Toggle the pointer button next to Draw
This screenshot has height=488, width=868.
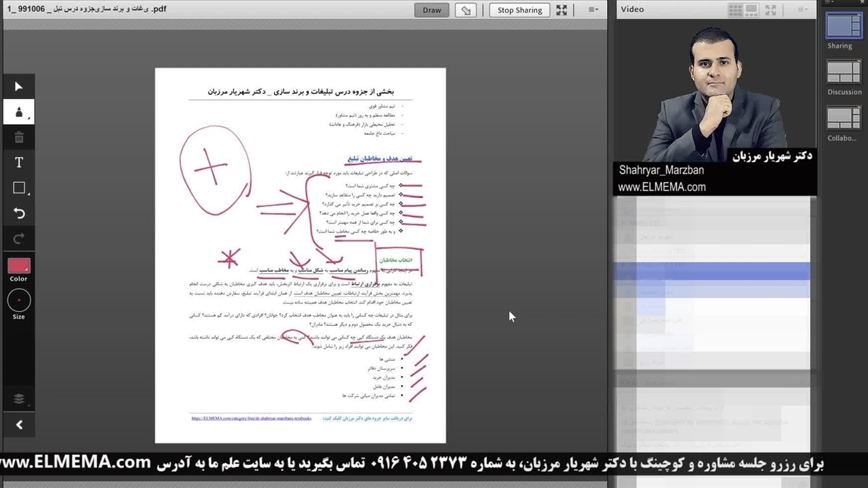(x=465, y=10)
